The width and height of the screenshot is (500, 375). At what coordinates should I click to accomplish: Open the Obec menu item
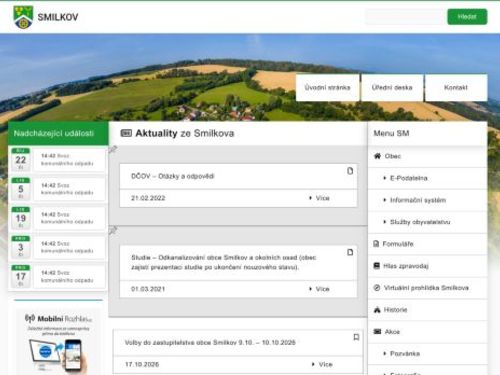tap(393, 156)
